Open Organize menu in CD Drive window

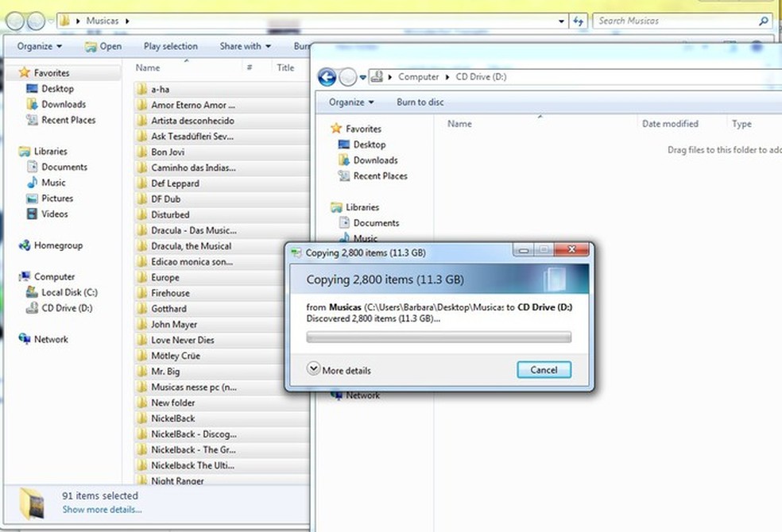351,102
